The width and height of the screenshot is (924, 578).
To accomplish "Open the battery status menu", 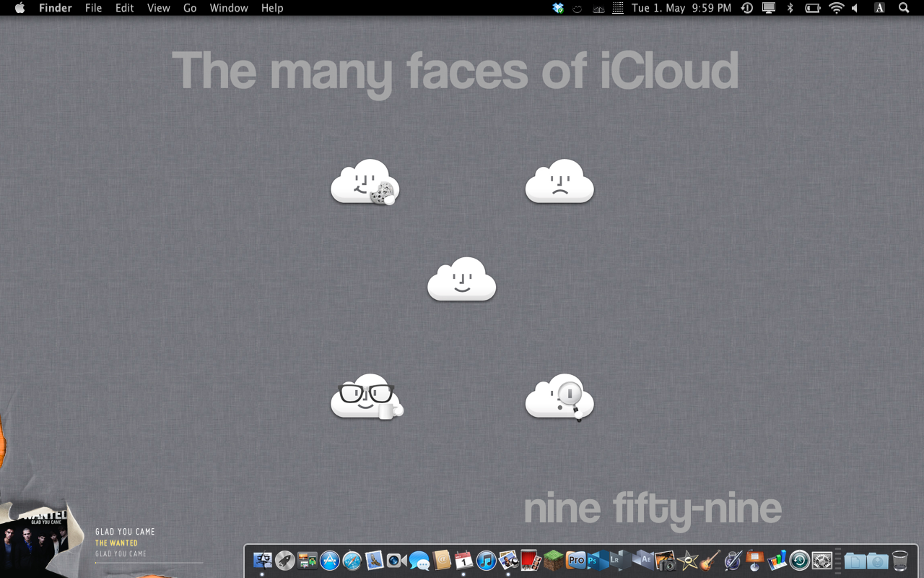I will (813, 8).
